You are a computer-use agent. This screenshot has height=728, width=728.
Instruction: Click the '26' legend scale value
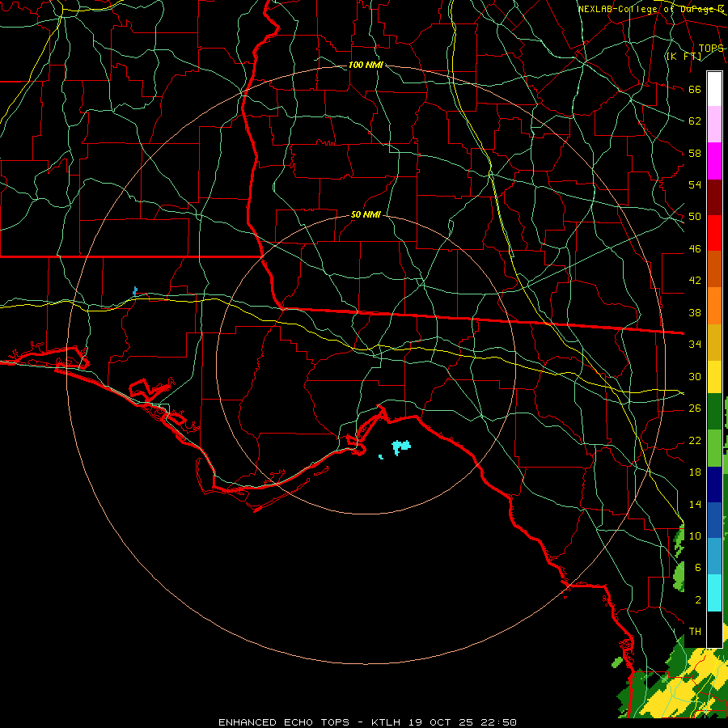695,408
